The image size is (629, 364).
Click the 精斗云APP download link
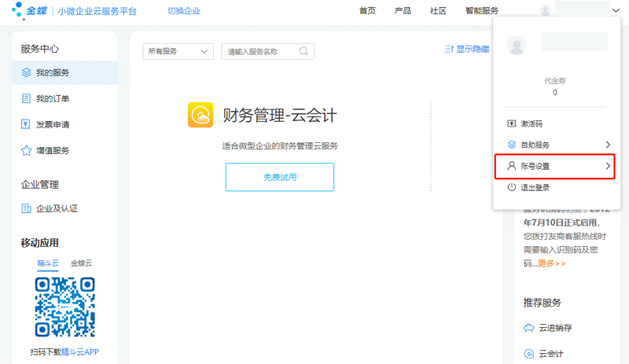(x=80, y=352)
